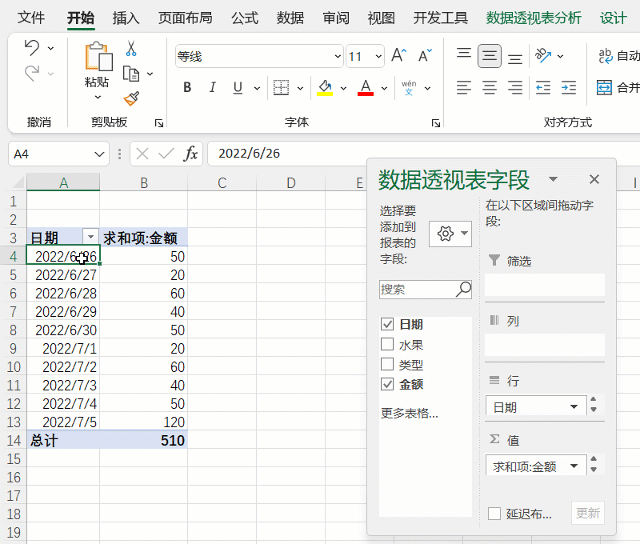Click the Cut scissors icon
The image size is (640, 544).
click(131, 49)
